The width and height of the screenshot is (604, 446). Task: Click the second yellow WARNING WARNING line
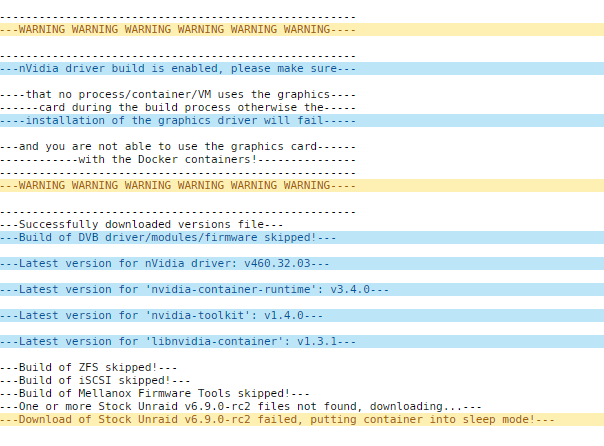point(302,186)
